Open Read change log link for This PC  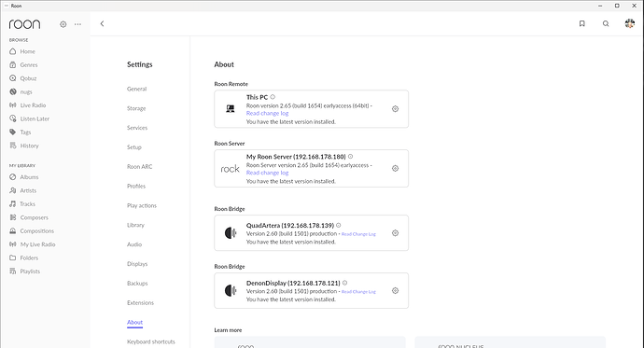click(x=267, y=113)
